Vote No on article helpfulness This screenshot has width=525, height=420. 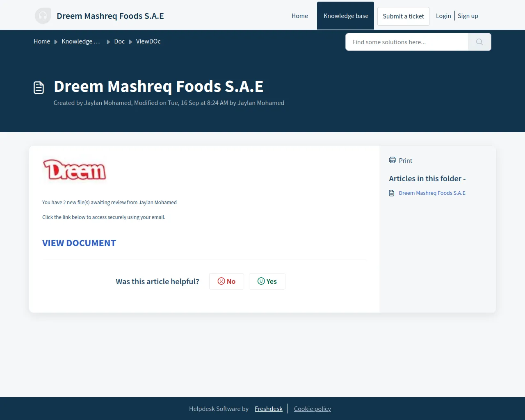pyautogui.click(x=226, y=281)
